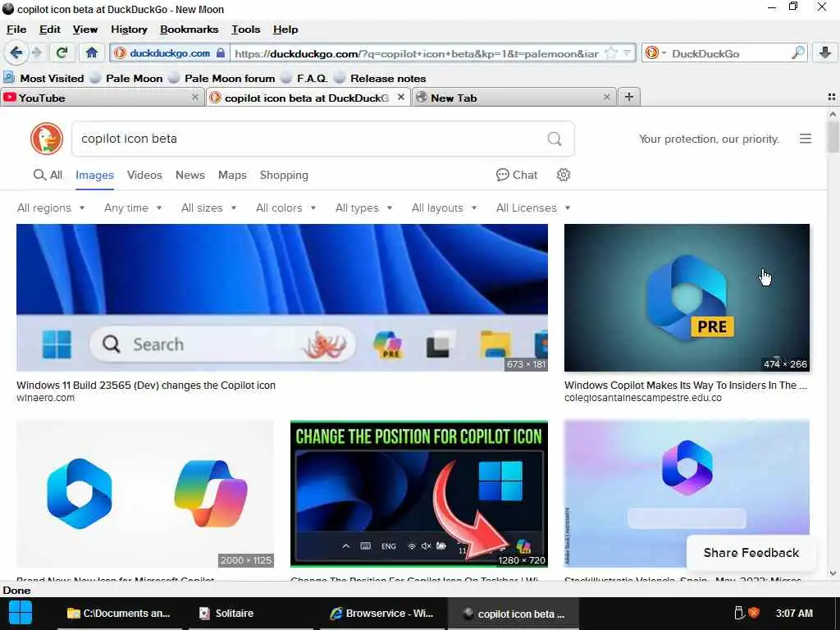Open a new tab with the plus button
Image resolution: width=840 pixels, height=630 pixels.
coord(629,97)
